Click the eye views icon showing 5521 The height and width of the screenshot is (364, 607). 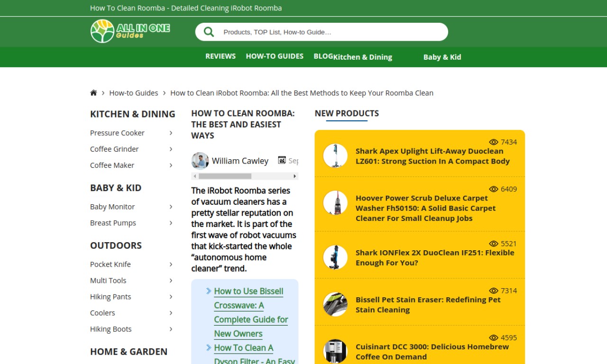[x=494, y=244]
